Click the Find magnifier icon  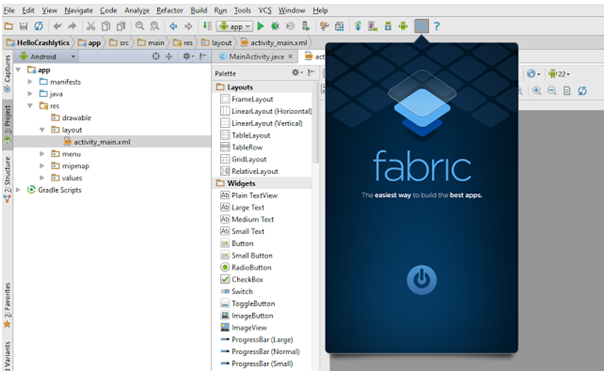click(140, 26)
